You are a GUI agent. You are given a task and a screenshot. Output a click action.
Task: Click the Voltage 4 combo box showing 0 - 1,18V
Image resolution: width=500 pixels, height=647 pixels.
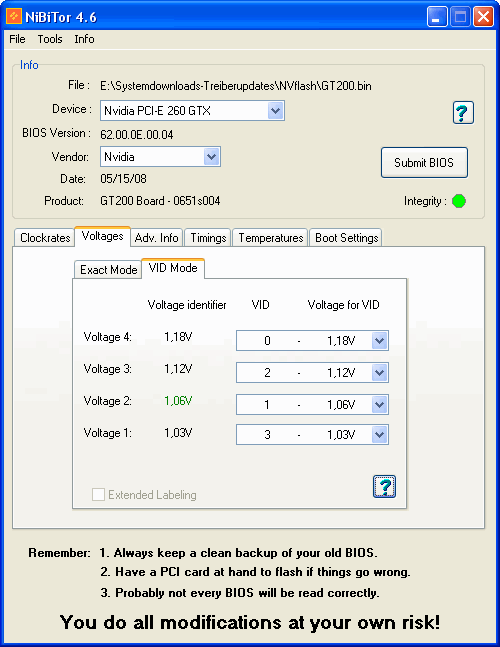coord(312,341)
